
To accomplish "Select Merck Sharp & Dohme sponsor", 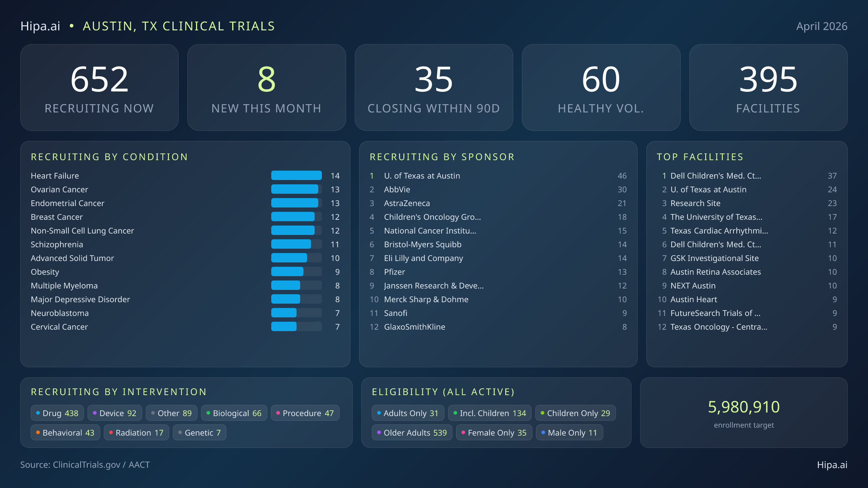I will pos(498,299).
